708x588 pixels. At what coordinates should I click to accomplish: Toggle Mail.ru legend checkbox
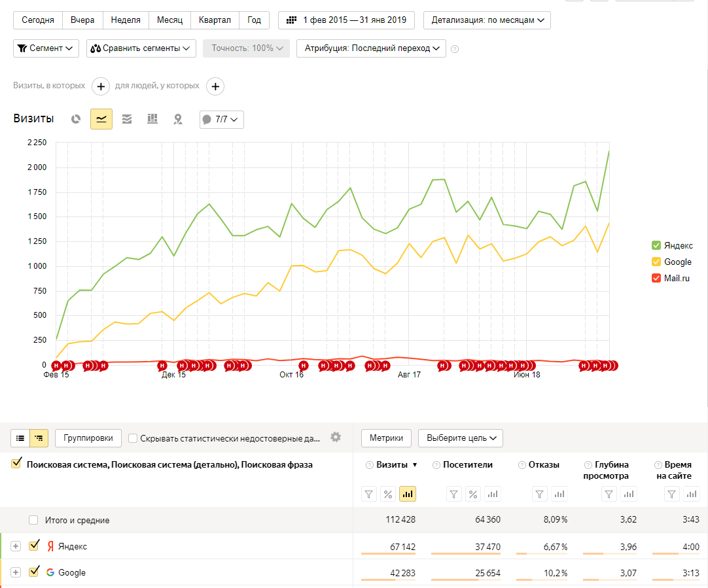pos(656,278)
